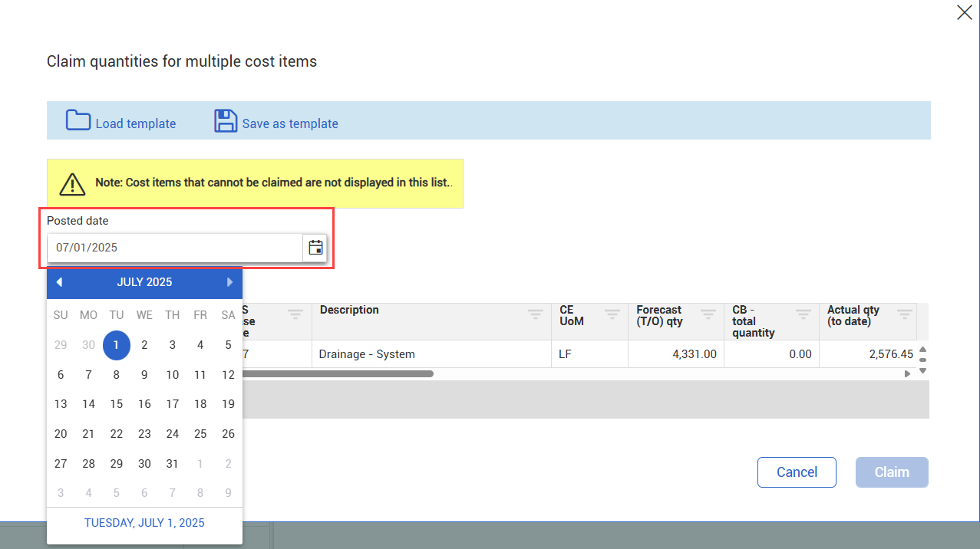This screenshot has width=980, height=549.
Task: Jump to today via Tuesday, July 1, 2025 link
Action: [x=144, y=523]
